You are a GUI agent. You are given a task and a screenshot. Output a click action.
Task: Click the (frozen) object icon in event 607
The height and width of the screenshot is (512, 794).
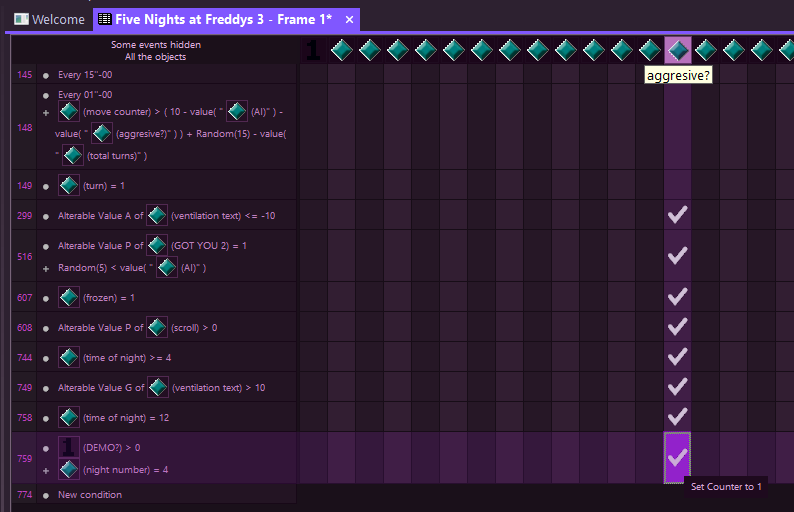tap(68, 297)
